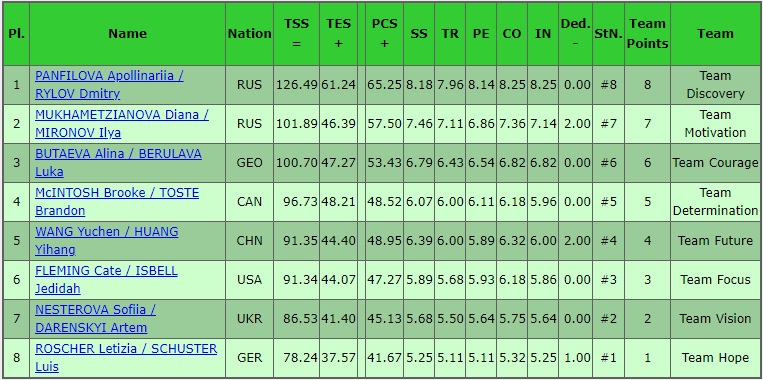Open ROSCHER Letizia / SCHUSTER Luis link

(x=126, y=357)
